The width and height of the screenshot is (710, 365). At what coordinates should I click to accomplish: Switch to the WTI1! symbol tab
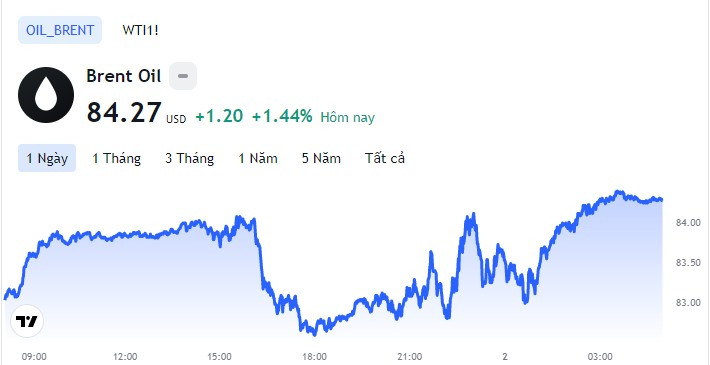pos(140,30)
